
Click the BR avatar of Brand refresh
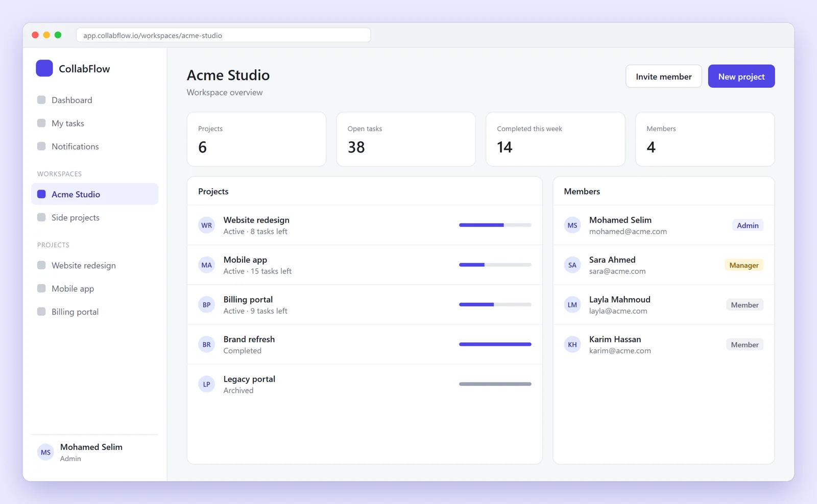pyautogui.click(x=206, y=344)
